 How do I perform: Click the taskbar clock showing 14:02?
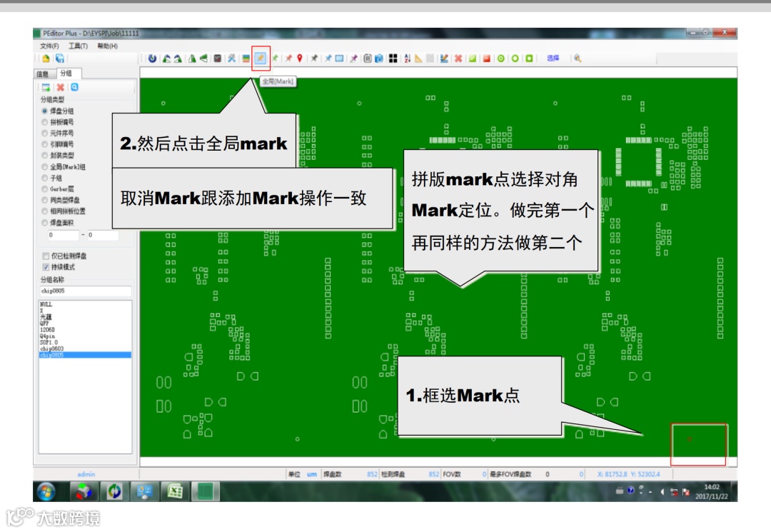712,492
